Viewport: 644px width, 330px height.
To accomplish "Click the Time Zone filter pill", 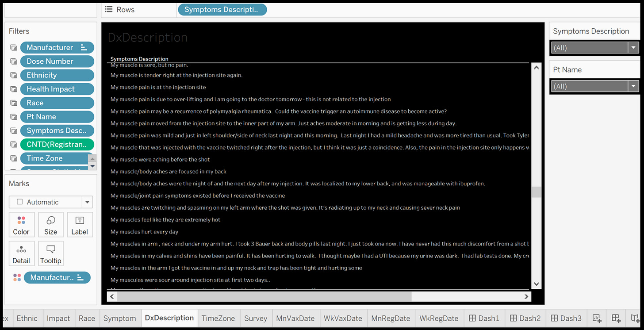I will 54,158.
